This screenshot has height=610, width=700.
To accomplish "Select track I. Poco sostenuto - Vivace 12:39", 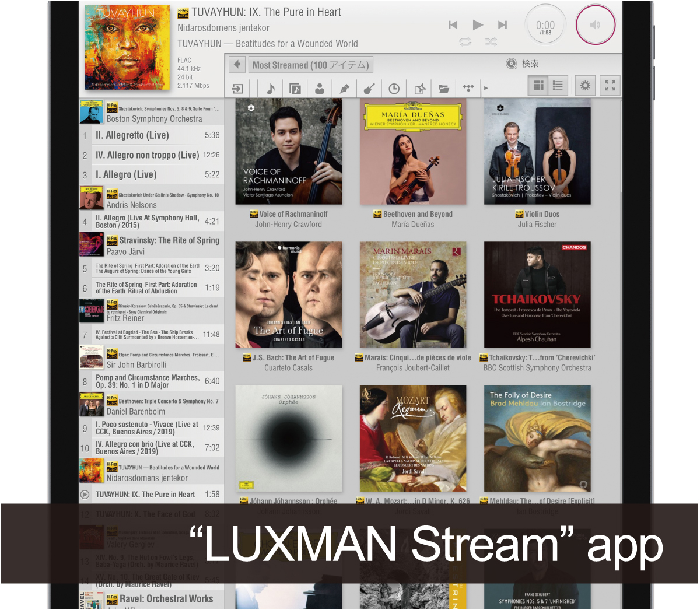I will (152, 428).
